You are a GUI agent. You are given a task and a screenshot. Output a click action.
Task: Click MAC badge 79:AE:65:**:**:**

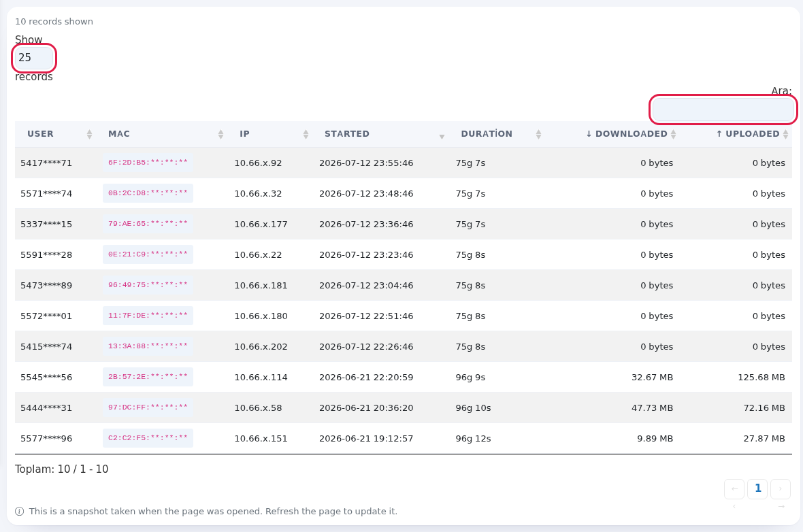148,225
